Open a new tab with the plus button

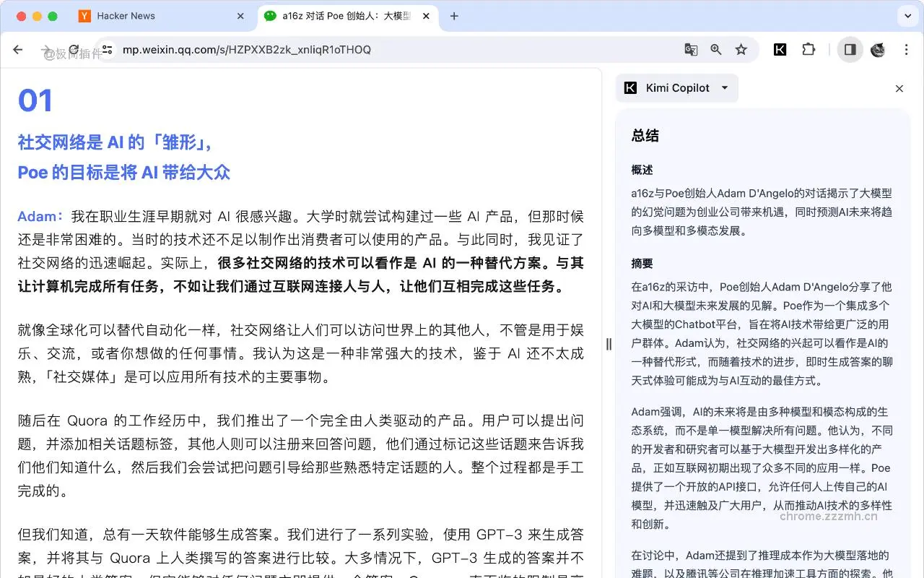click(x=454, y=15)
